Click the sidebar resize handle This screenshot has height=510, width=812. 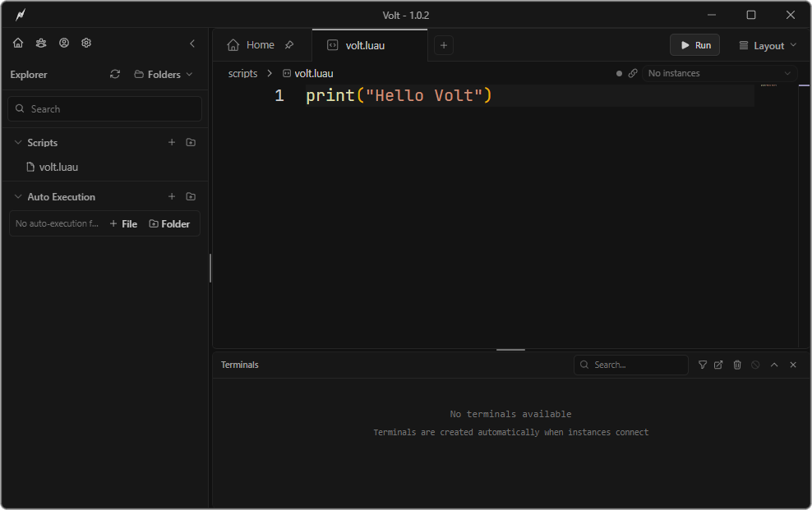pyautogui.click(x=210, y=268)
